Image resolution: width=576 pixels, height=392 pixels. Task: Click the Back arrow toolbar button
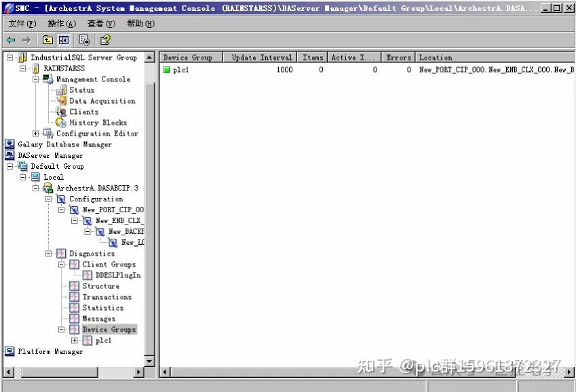click(x=11, y=40)
